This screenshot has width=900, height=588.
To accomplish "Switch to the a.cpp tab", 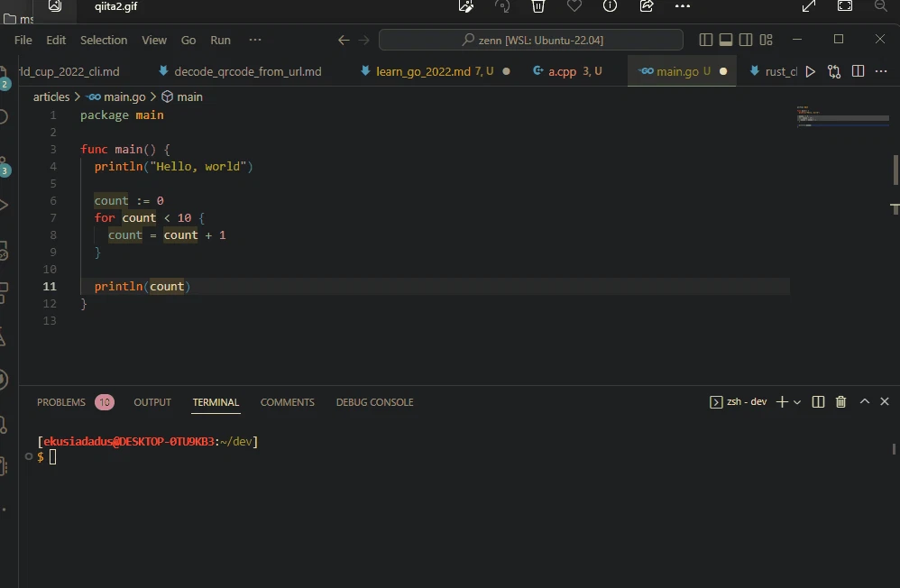I will pos(567,71).
